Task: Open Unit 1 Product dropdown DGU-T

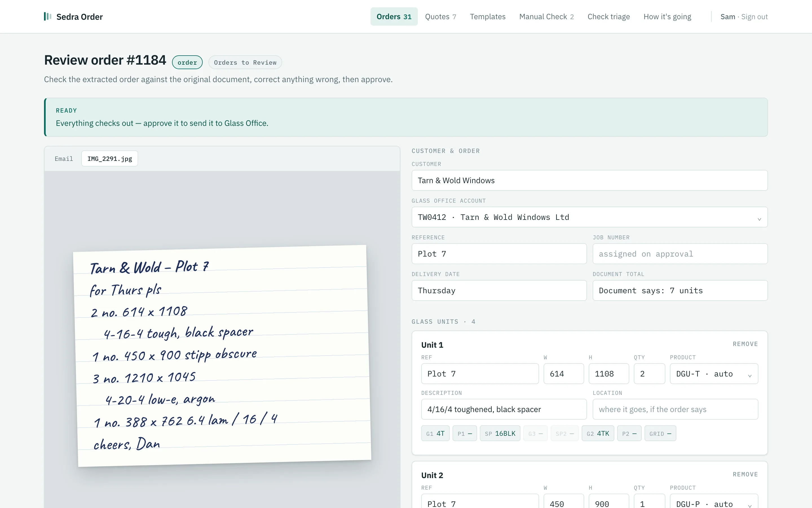Action: click(x=714, y=374)
